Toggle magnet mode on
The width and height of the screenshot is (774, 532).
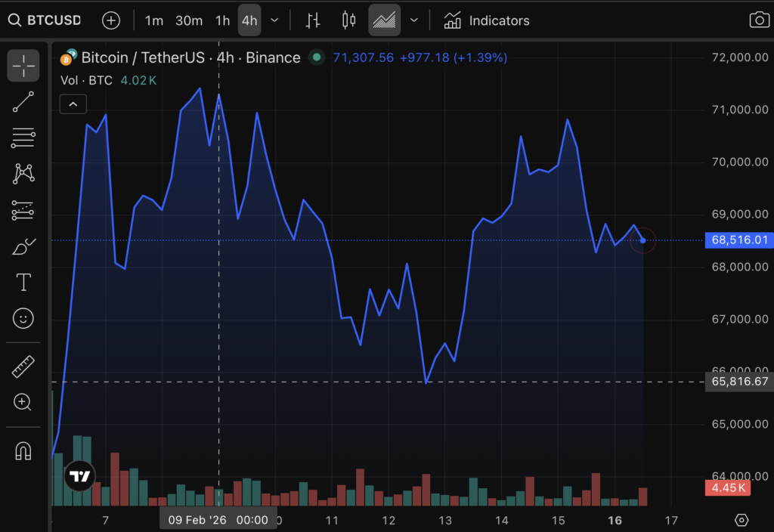23,451
